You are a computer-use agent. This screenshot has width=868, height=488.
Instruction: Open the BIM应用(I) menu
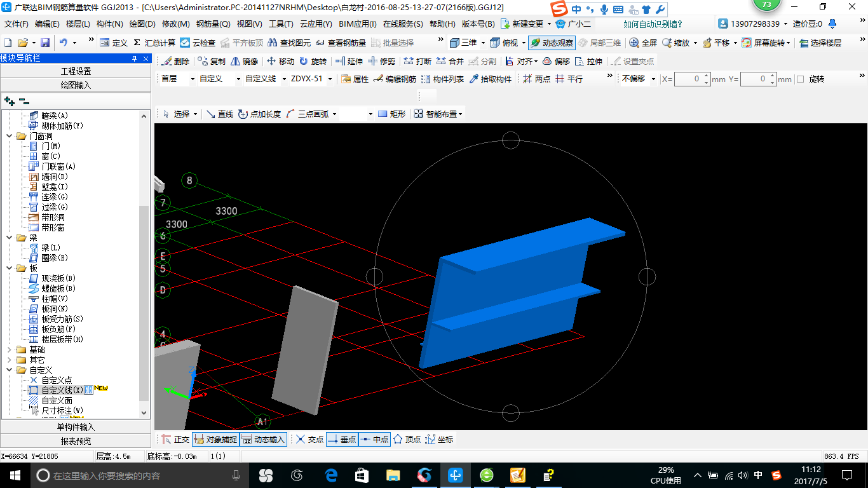(358, 24)
